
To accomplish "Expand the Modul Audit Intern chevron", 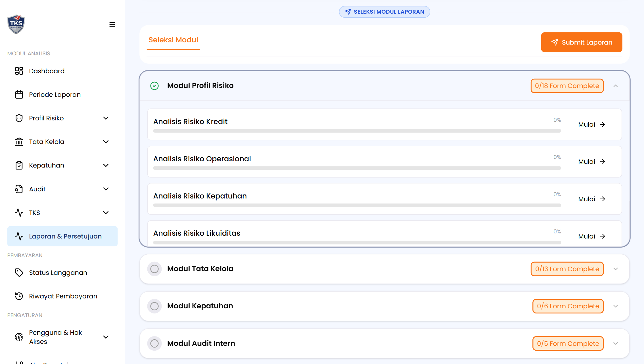I will point(616,344).
